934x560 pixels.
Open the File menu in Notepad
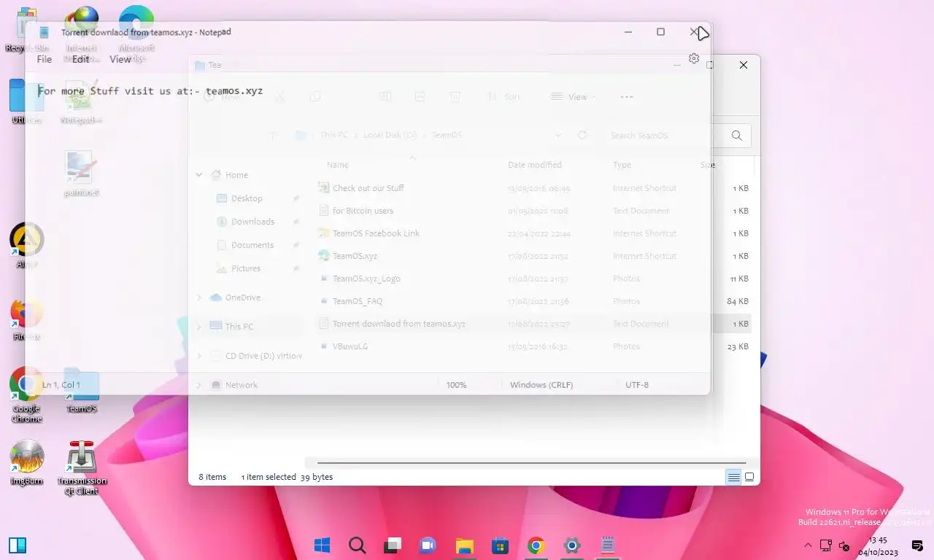45,59
